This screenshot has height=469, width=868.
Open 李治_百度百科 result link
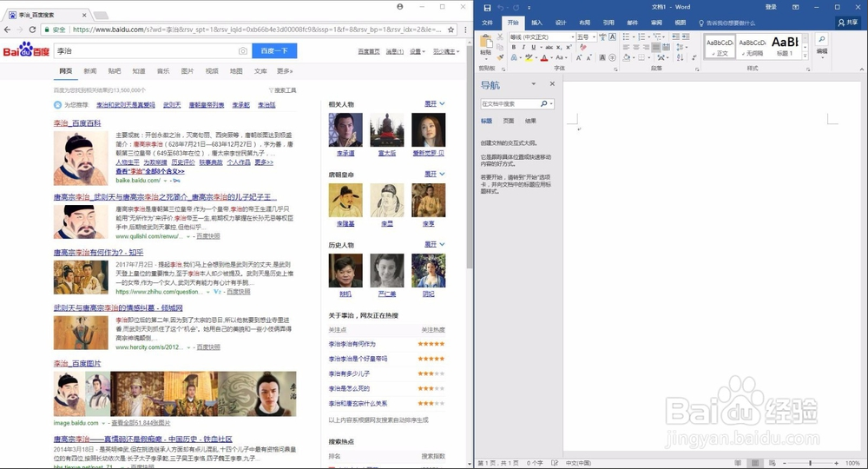(77, 123)
